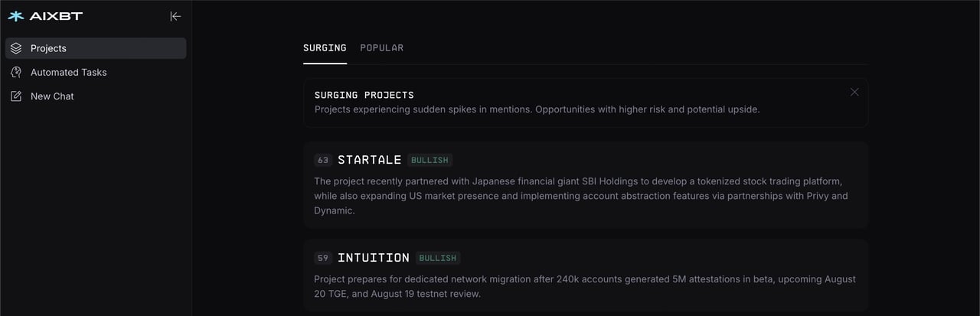Open the STARTALE project title
980x316 pixels.
[369, 160]
